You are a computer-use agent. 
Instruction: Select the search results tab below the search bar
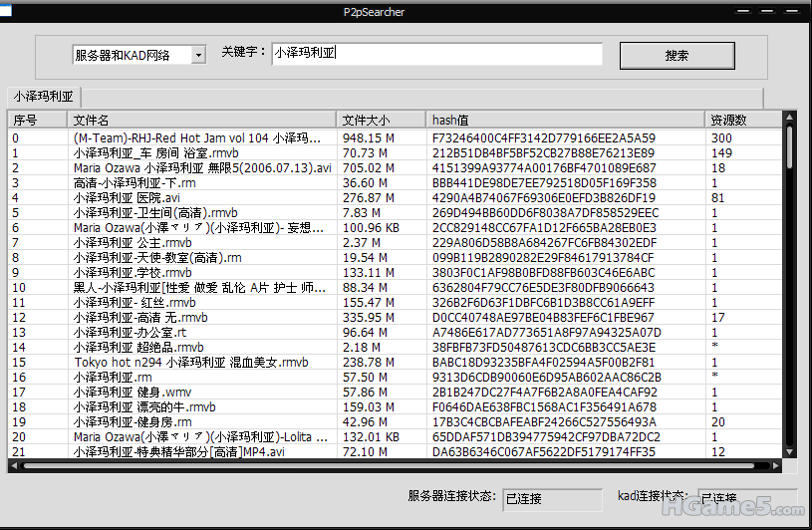45,97
